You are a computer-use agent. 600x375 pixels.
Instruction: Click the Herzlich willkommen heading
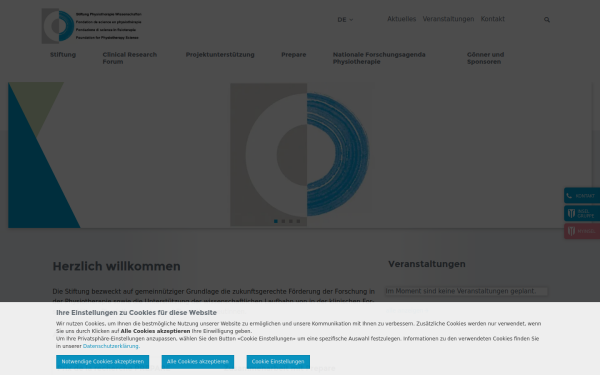click(x=116, y=266)
